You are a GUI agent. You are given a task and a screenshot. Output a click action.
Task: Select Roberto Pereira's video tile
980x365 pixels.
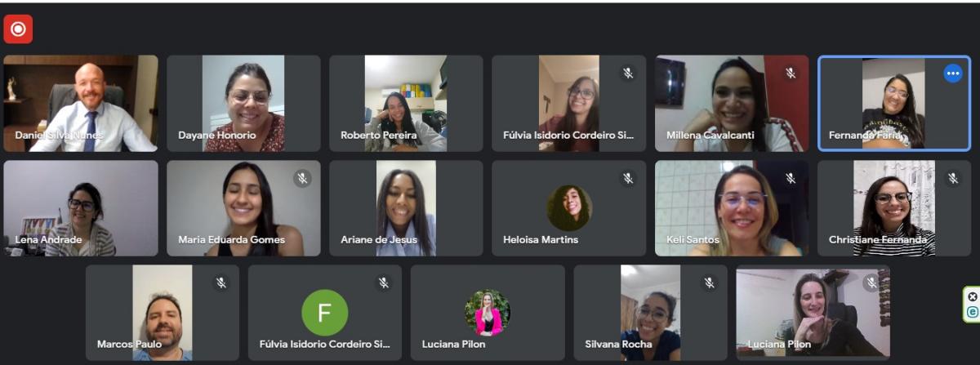click(406, 104)
